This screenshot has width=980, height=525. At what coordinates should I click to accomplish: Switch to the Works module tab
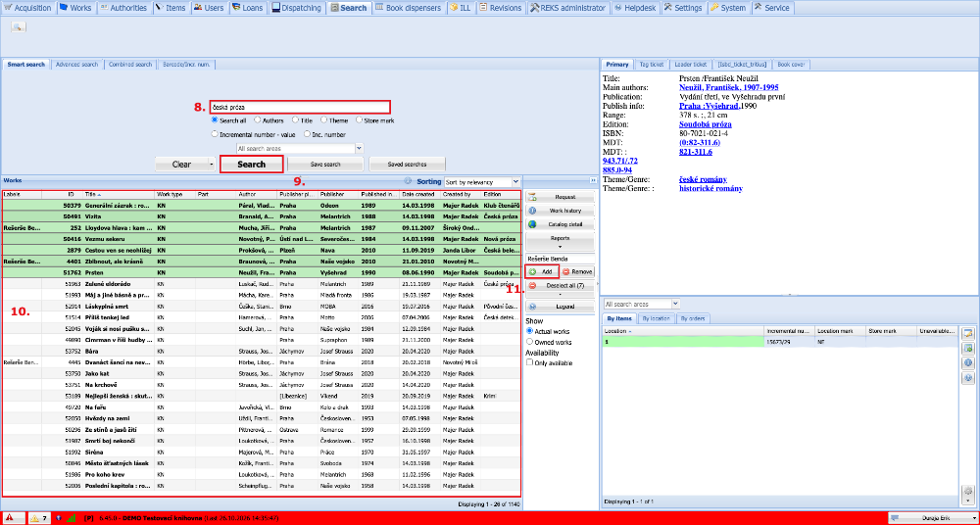(x=75, y=8)
